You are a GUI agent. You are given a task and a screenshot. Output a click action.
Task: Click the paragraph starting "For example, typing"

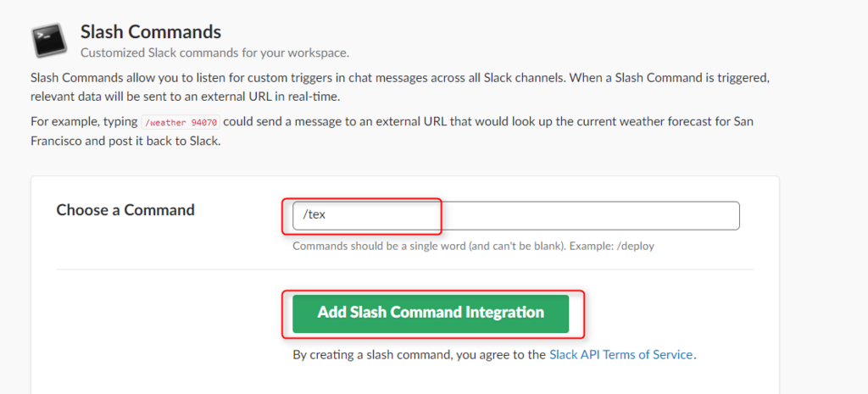pos(390,130)
